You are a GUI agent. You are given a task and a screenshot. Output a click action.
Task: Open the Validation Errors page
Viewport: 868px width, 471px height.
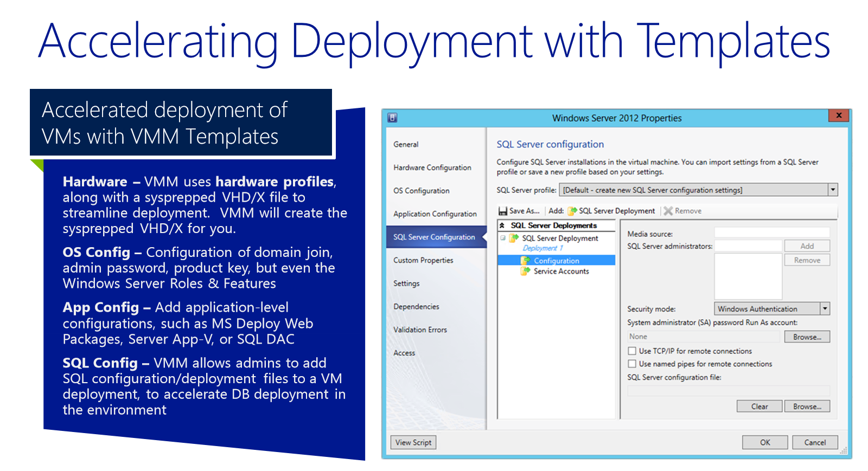point(420,330)
